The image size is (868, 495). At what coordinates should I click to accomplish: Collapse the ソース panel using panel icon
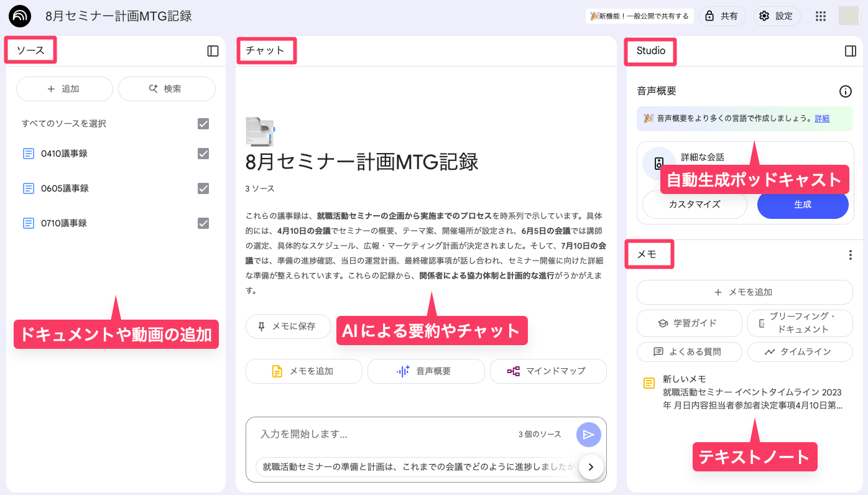point(213,51)
